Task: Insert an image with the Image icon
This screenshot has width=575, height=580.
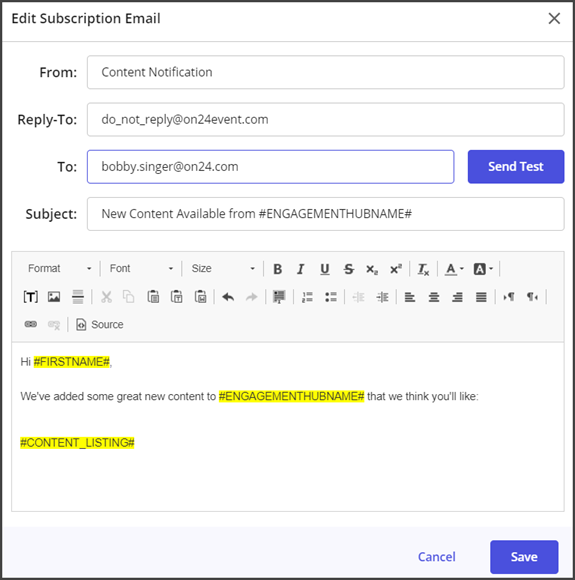Action: pos(54,297)
